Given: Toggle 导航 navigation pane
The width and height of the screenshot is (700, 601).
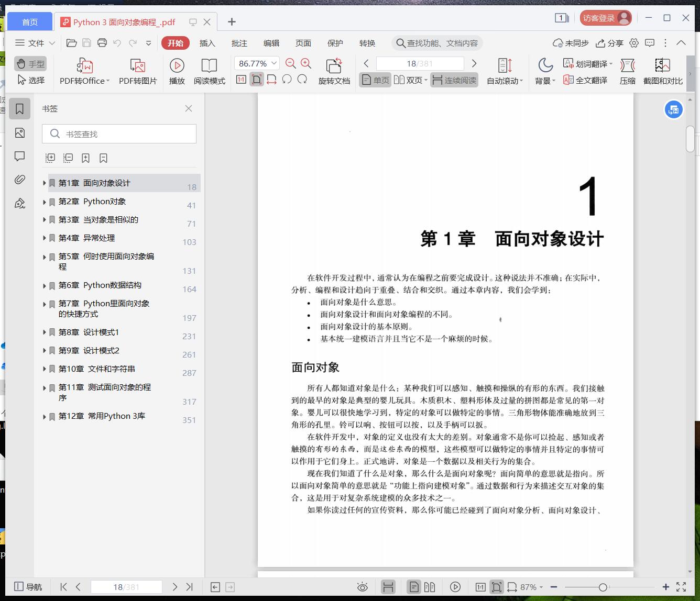Looking at the screenshot, I should pos(28,587).
